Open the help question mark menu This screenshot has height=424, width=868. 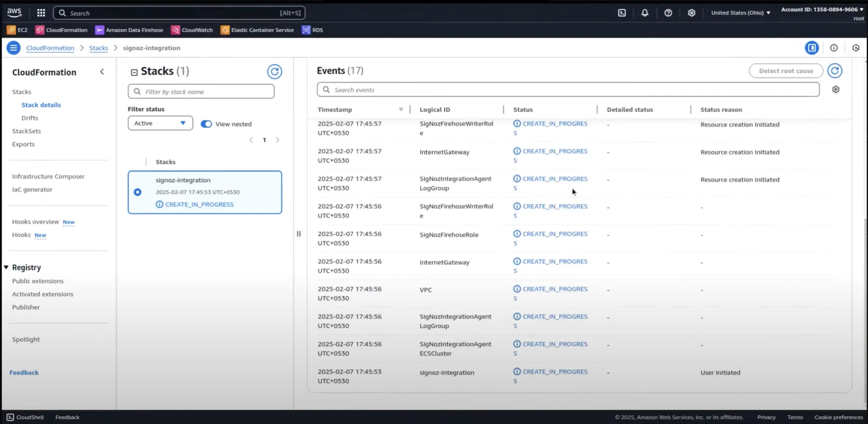coord(668,13)
